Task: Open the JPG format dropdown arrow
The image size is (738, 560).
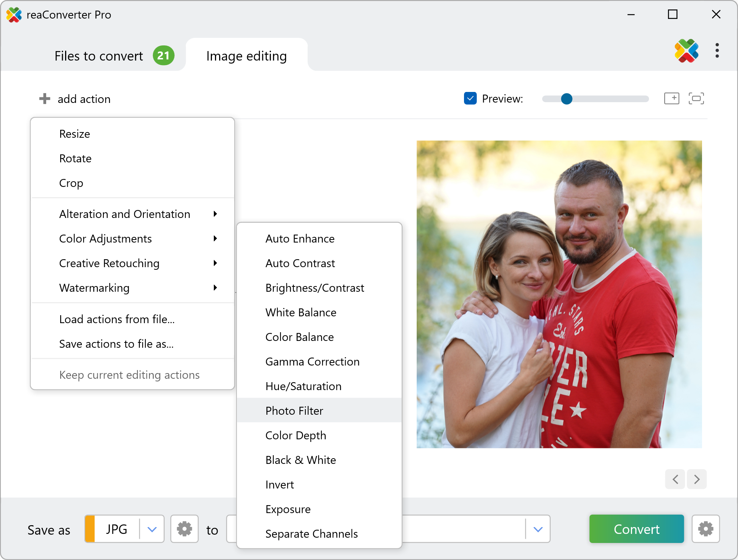Action: (x=152, y=529)
